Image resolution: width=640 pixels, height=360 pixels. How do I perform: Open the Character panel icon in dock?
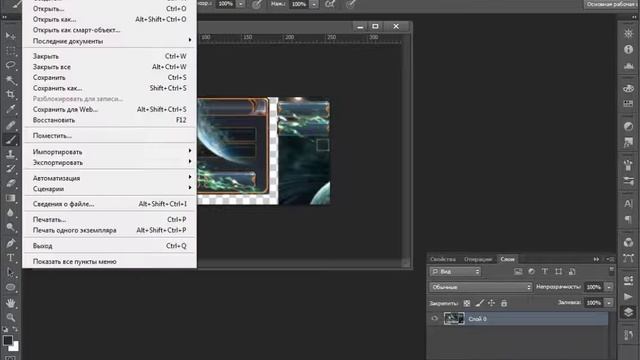(x=628, y=203)
